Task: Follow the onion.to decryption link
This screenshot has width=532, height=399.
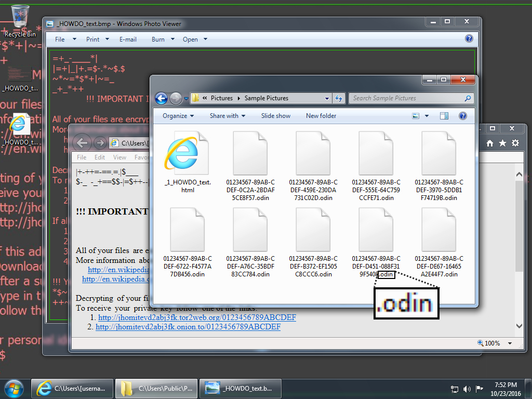Action: pos(188,327)
